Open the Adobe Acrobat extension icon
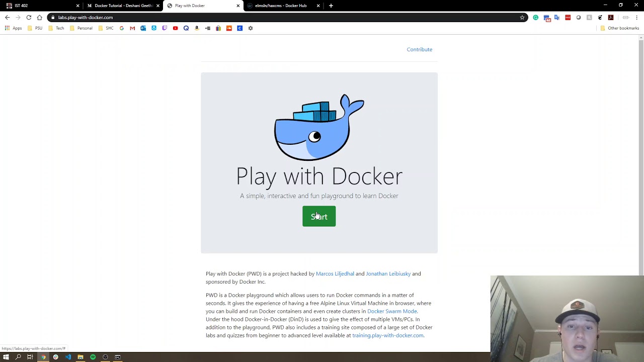The width and height of the screenshot is (644, 362). [x=611, y=17]
